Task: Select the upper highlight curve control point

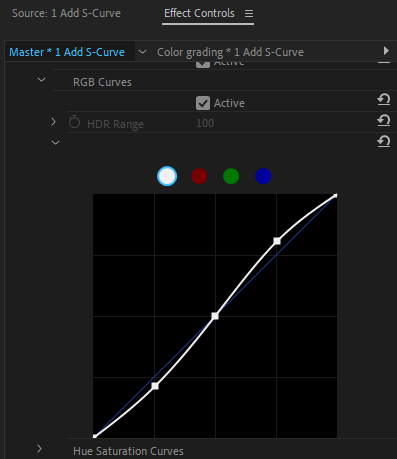Action: tap(277, 241)
